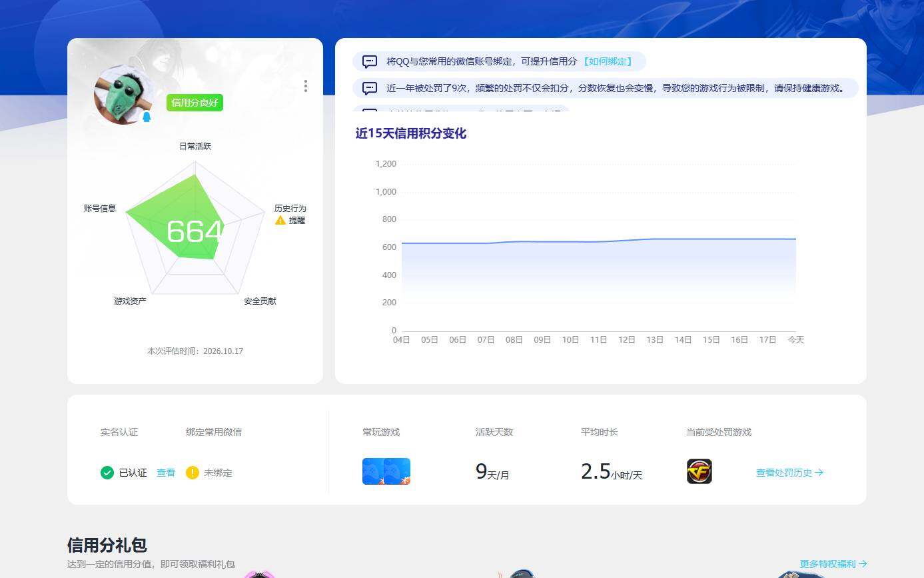The image size is (924, 578).
Task: Click the yellow unbound warning icon
Action: click(193, 473)
